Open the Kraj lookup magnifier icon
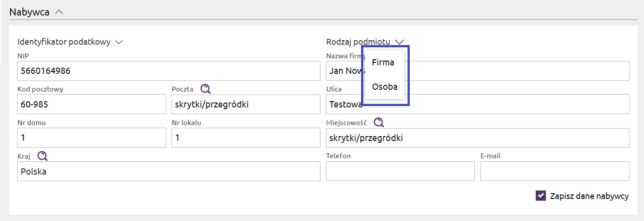Screen dimensions: 644x221 coord(42,156)
